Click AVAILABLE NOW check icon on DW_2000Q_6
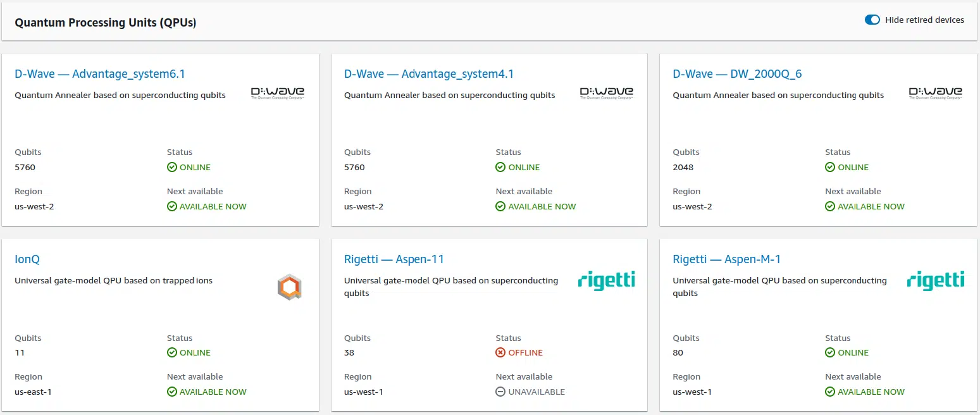 click(x=829, y=206)
